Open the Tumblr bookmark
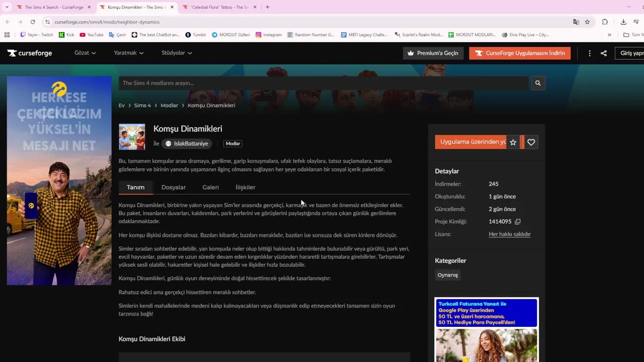Image resolution: width=644 pixels, height=362 pixels. 196,35
